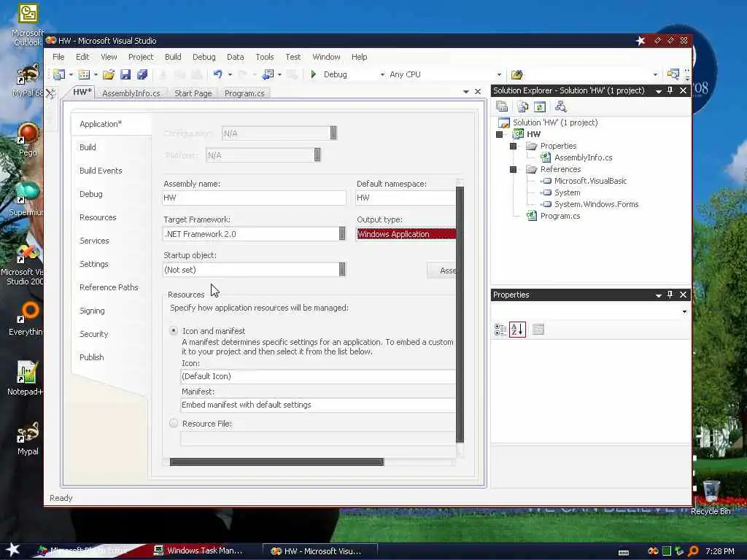Open the Build menu
The image size is (747, 560).
[x=173, y=57]
